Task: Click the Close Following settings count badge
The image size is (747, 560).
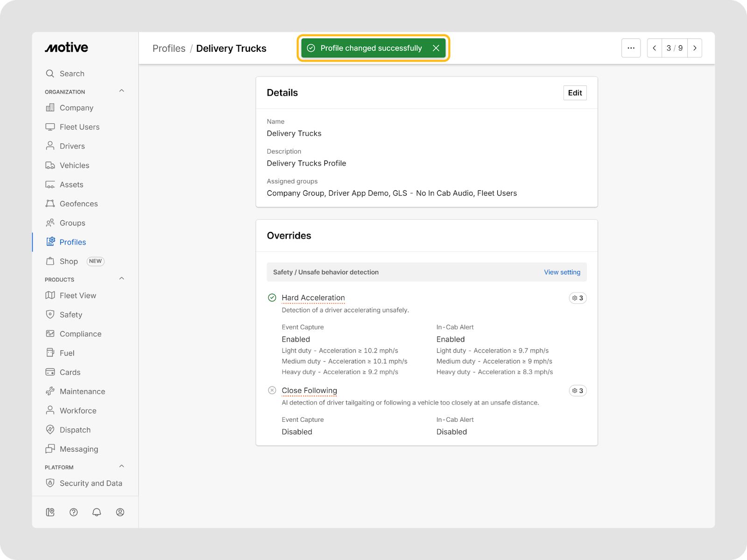Action: click(578, 391)
